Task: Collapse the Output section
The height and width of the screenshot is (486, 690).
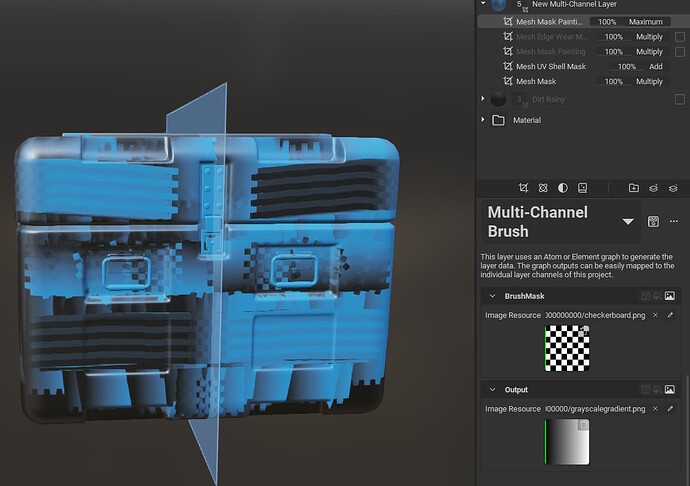Action: (x=492, y=390)
